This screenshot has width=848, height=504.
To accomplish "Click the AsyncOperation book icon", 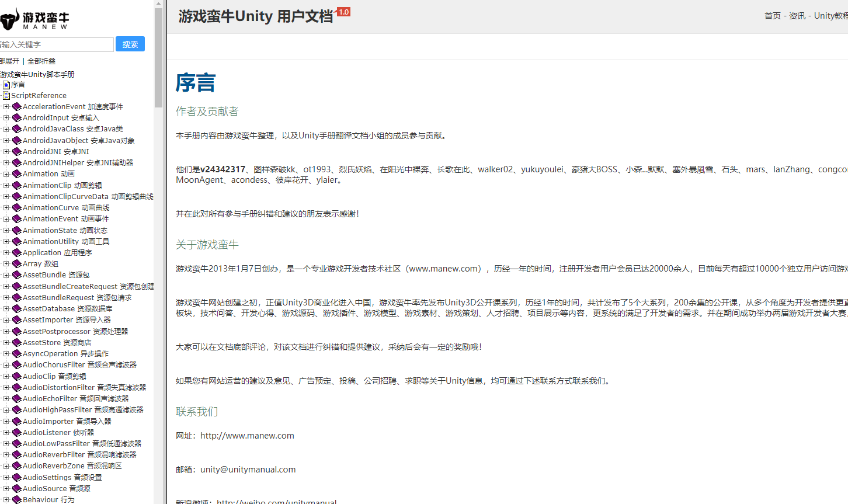I will [x=17, y=354].
